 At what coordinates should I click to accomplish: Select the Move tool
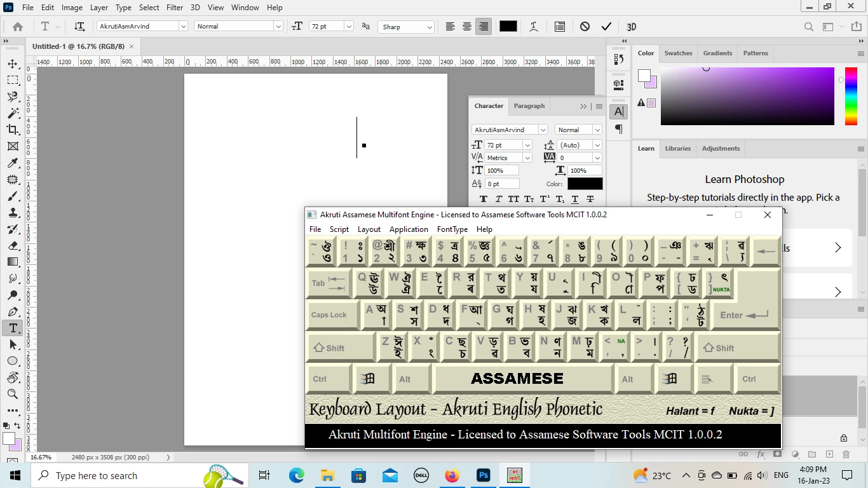coord(13,64)
